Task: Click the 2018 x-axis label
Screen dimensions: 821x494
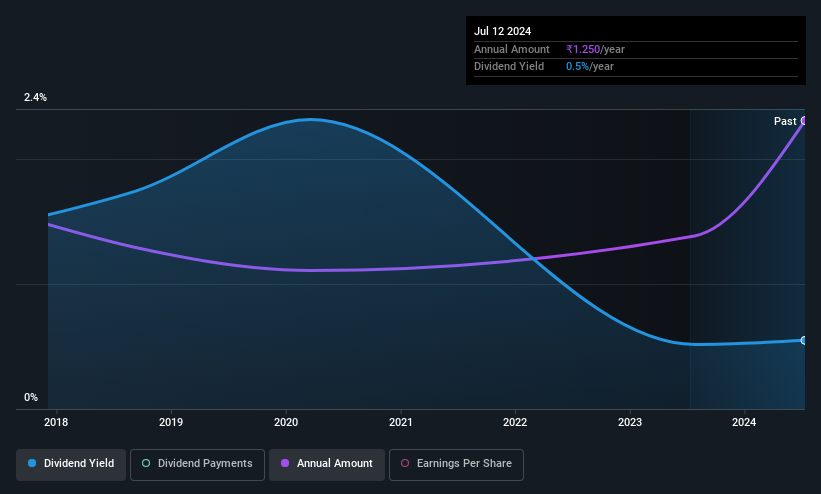Action: [x=56, y=422]
